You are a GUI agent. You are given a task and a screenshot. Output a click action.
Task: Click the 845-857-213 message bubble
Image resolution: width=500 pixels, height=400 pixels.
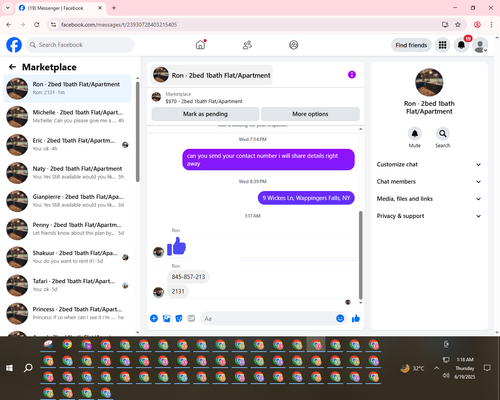(x=188, y=277)
